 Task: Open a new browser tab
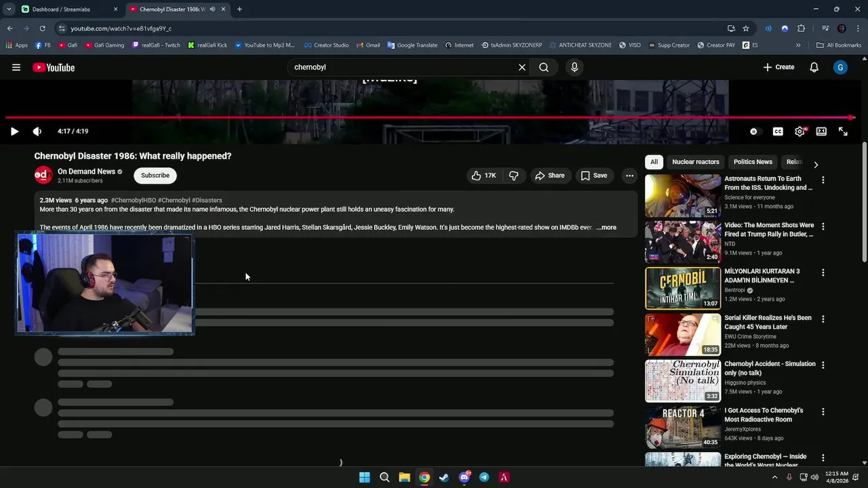click(239, 9)
